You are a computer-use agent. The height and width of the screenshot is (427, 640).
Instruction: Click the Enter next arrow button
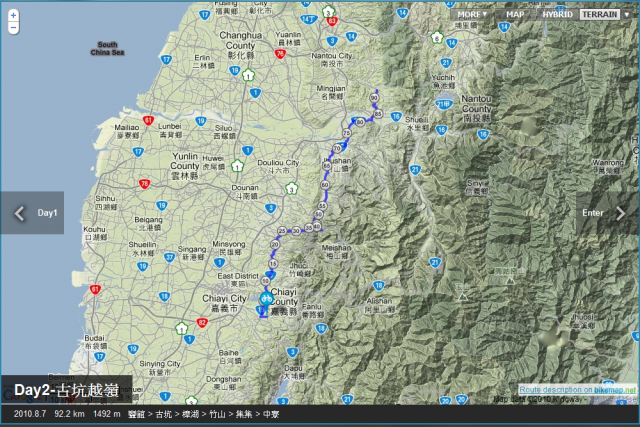click(607, 213)
